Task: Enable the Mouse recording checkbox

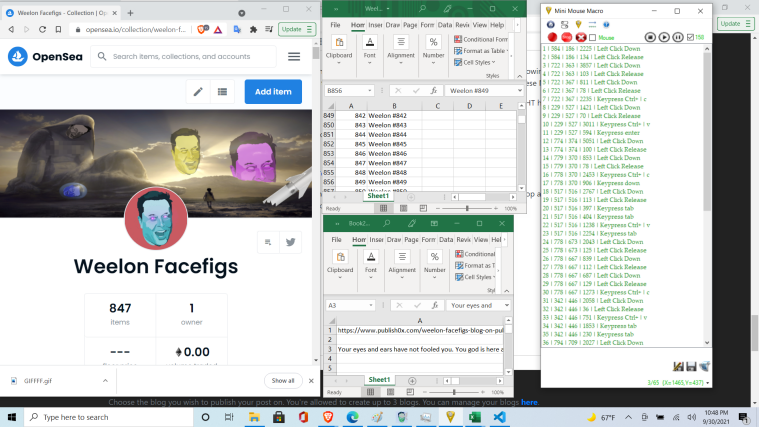Action: (592, 38)
